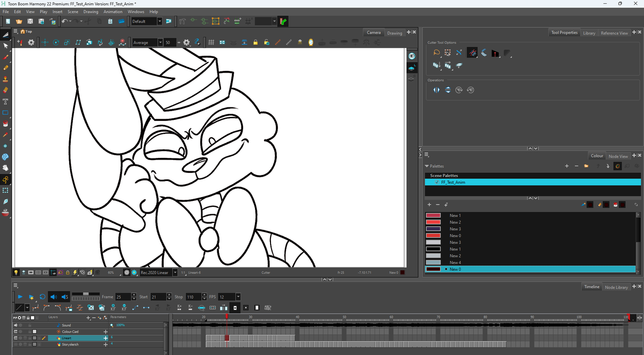
Task: Toggle the Sound Scrubbing button
Action: click(64, 296)
